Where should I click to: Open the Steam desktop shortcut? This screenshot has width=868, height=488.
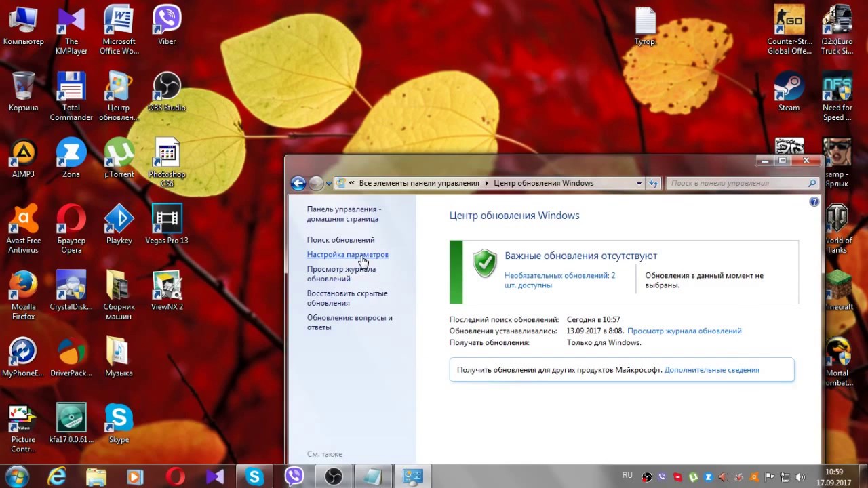[789, 91]
